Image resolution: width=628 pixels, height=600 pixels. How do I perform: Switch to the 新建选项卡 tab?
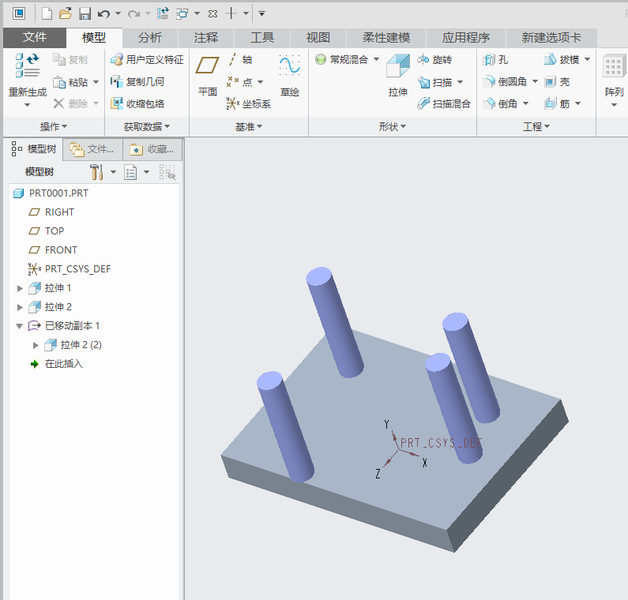[552, 38]
